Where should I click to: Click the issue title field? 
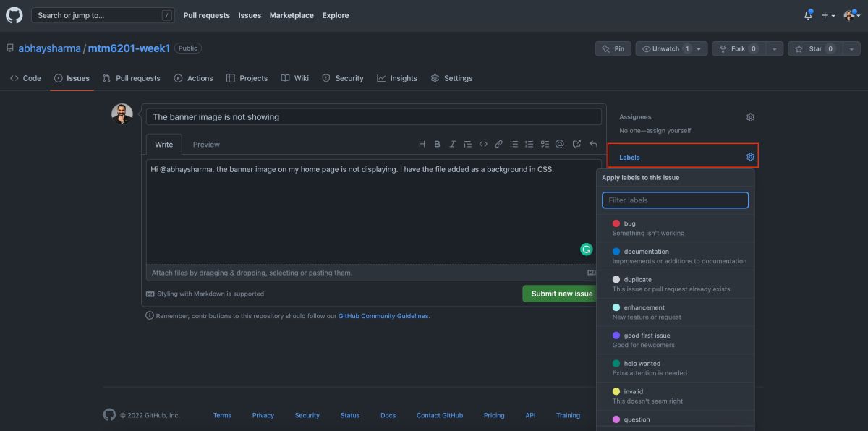click(374, 116)
